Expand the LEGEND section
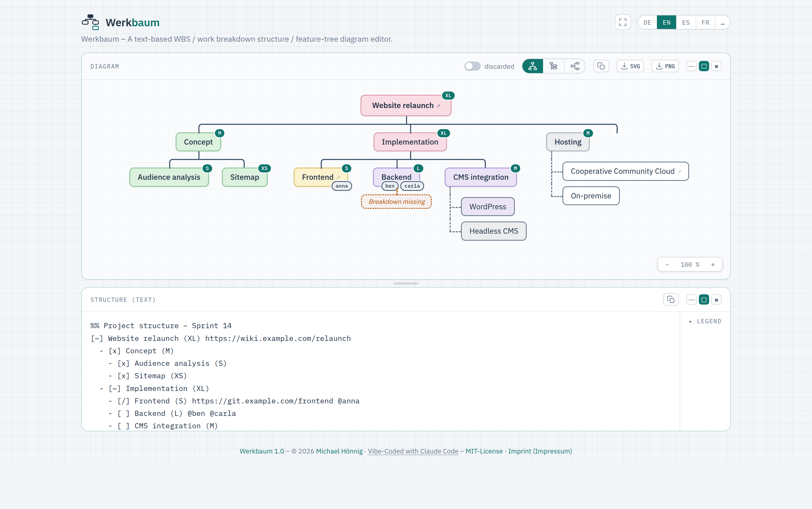 [705, 321]
